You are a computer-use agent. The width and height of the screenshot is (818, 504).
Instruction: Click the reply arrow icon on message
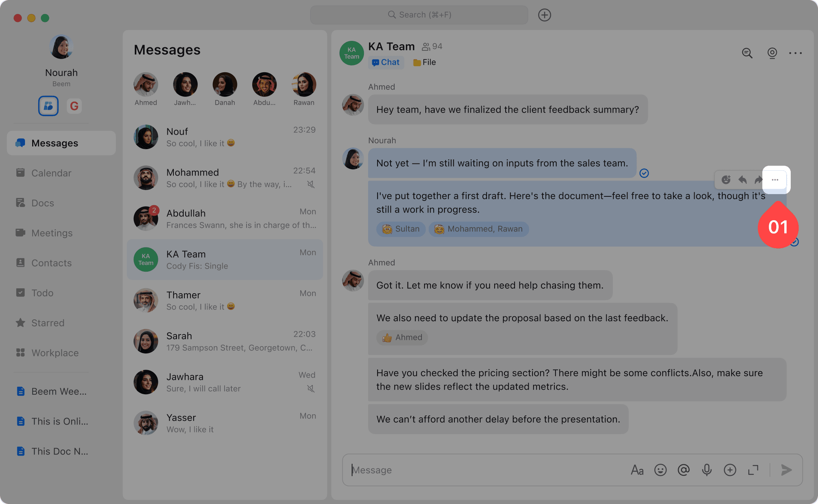pos(742,180)
